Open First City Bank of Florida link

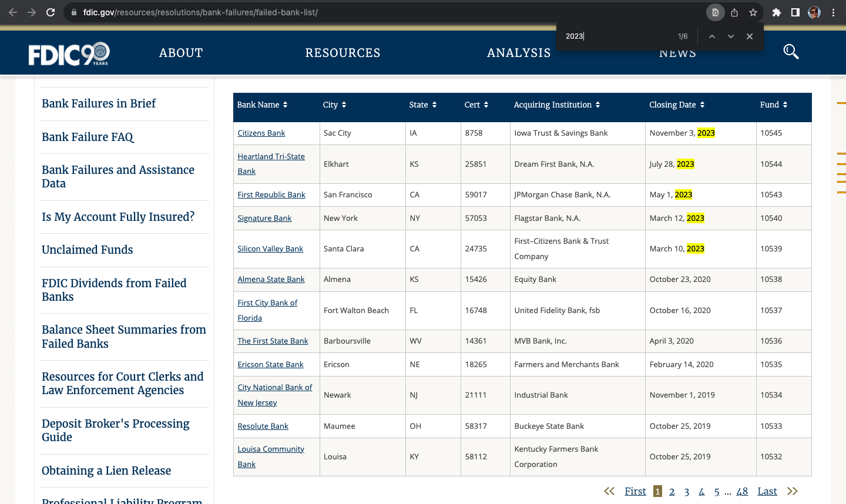tap(267, 310)
